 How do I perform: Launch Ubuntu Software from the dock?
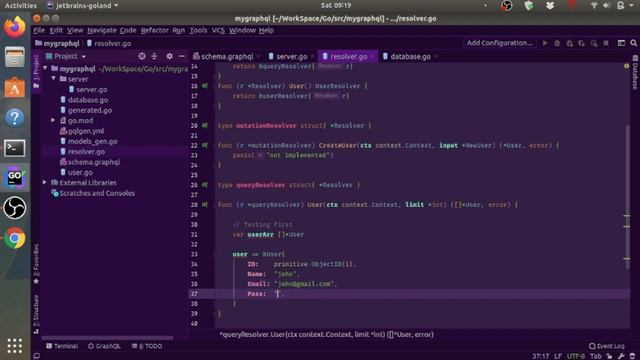15,87
